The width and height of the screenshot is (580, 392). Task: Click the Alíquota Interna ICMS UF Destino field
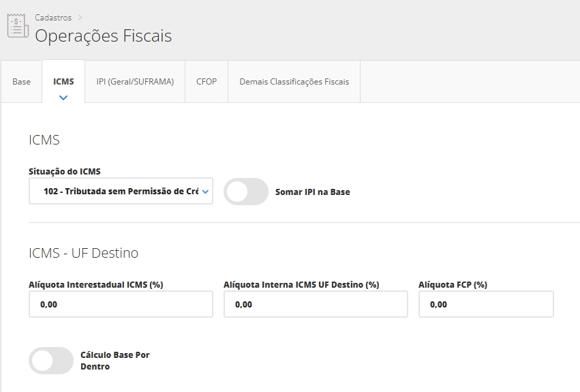point(316,304)
